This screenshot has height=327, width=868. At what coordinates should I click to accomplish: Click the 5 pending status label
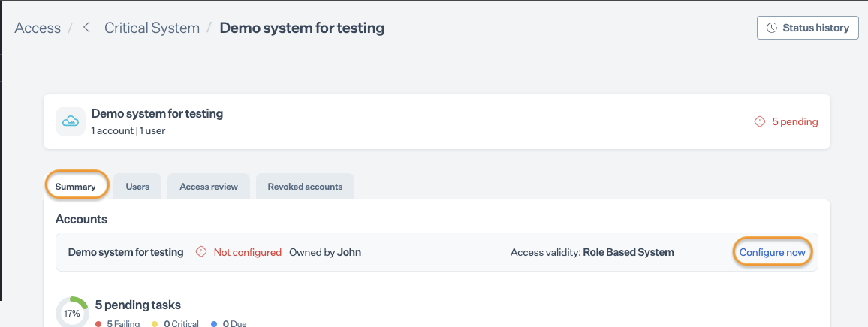click(795, 121)
